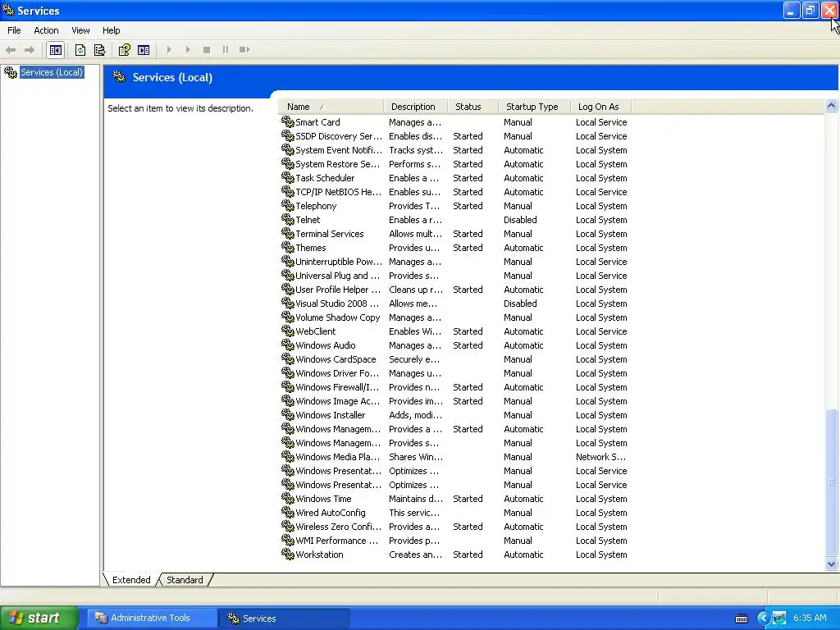Click gear icon beside Task Scheduler
This screenshot has height=630, width=840.
pyautogui.click(x=288, y=177)
